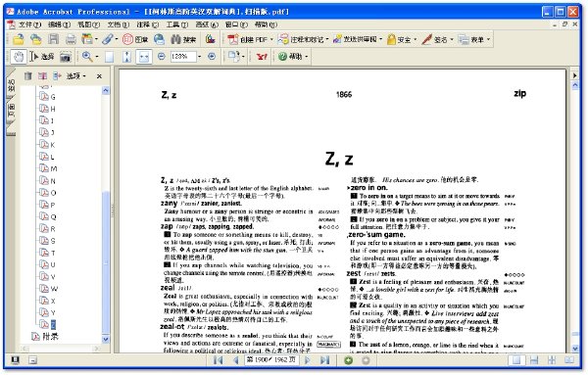Click the expand current bookmark icon
This screenshot has height=375, width=588.
coord(57,76)
